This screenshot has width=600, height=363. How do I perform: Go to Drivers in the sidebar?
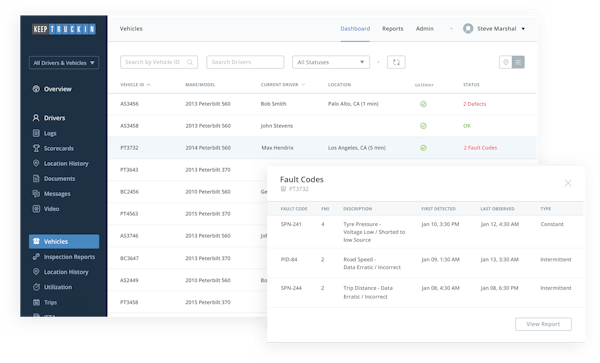(x=49, y=118)
